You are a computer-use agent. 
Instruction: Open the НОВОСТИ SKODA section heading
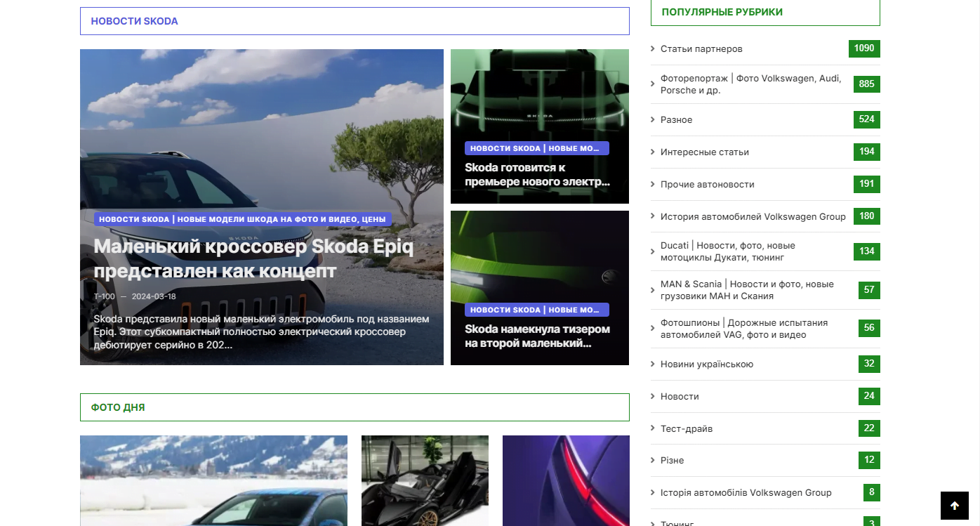coord(134,21)
